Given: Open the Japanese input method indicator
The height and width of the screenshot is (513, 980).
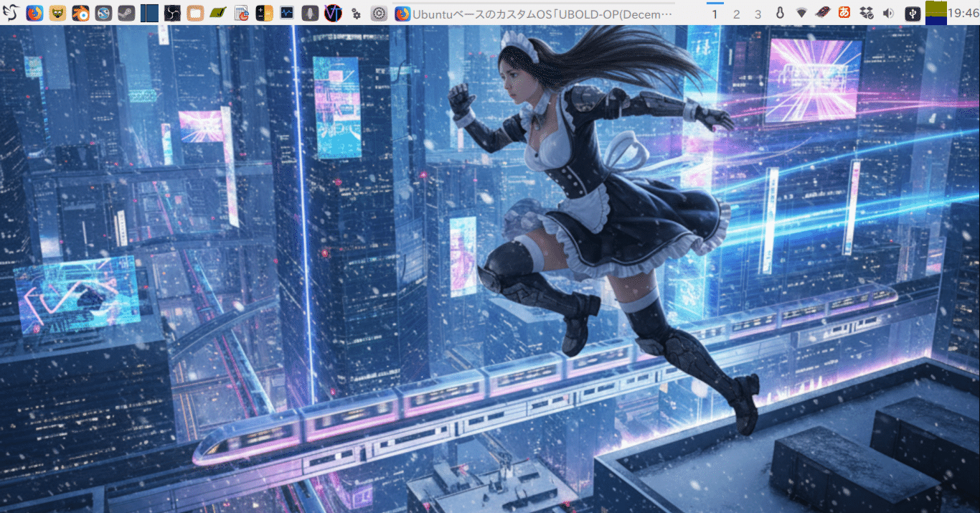Looking at the screenshot, I should pyautogui.click(x=845, y=13).
